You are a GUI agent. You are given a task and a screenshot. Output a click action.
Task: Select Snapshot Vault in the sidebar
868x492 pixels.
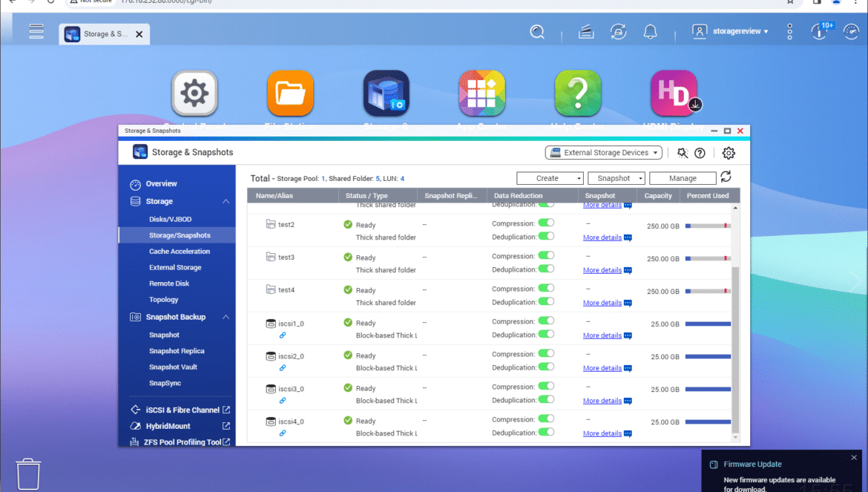pyautogui.click(x=173, y=367)
